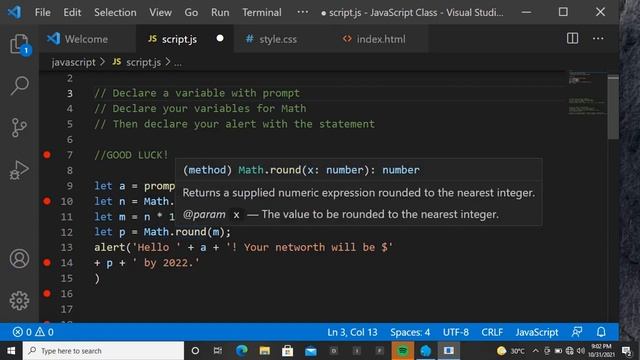This screenshot has height=360, width=640.
Task: Open the Explorer view in the activity bar
Action: tap(19, 44)
